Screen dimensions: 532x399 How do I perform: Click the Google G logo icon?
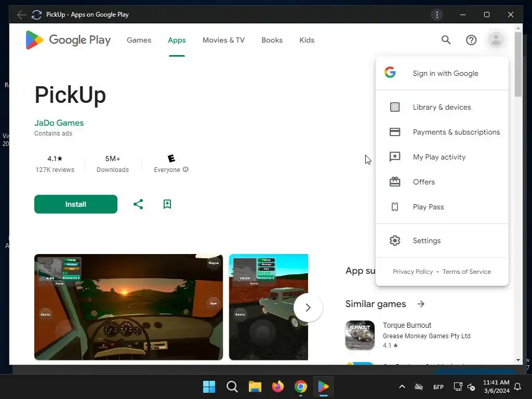(x=390, y=72)
